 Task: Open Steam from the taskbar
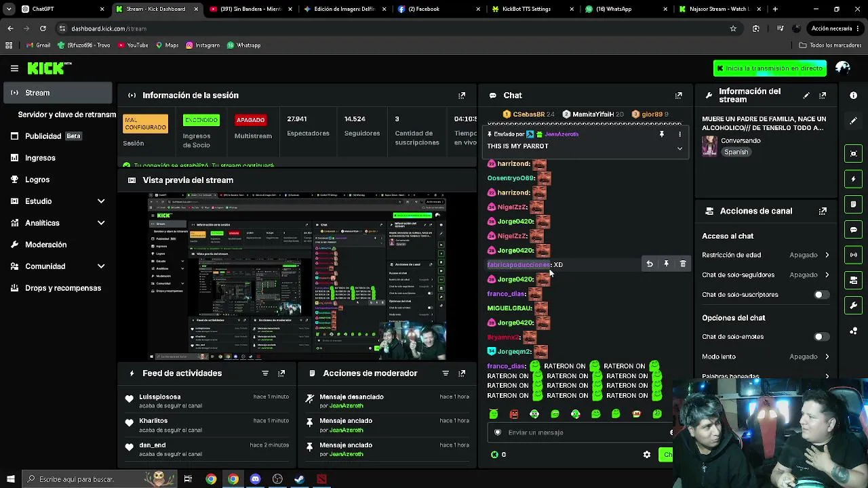coord(299,479)
